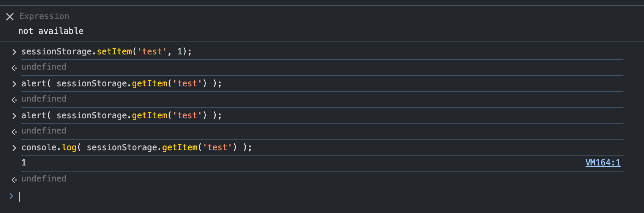Click return arrow below first alert command
The image size is (644, 213).
(x=14, y=100)
